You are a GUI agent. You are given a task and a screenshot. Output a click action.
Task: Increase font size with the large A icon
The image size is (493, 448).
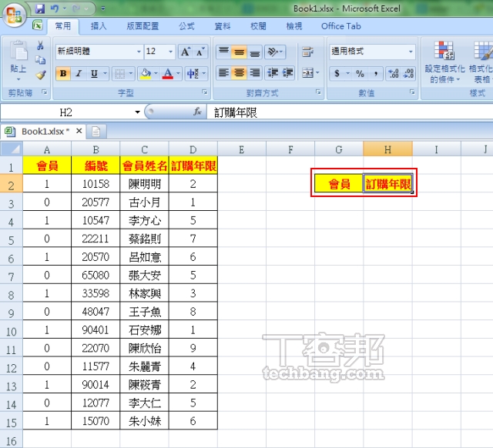pos(186,52)
